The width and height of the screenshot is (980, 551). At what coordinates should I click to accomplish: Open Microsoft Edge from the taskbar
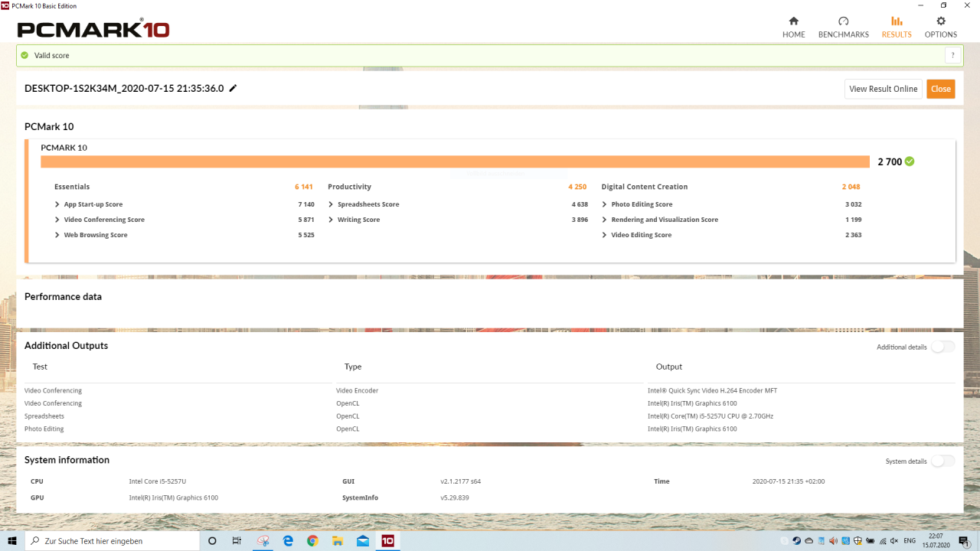[x=288, y=541]
